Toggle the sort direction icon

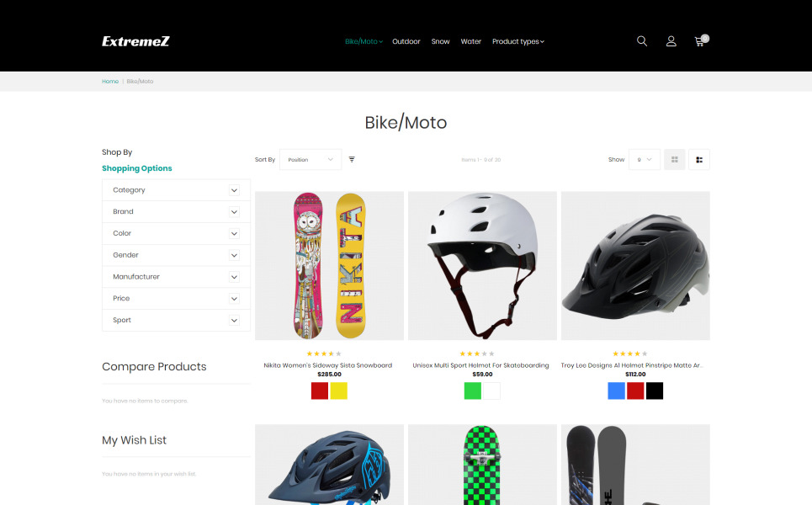tap(352, 160)
